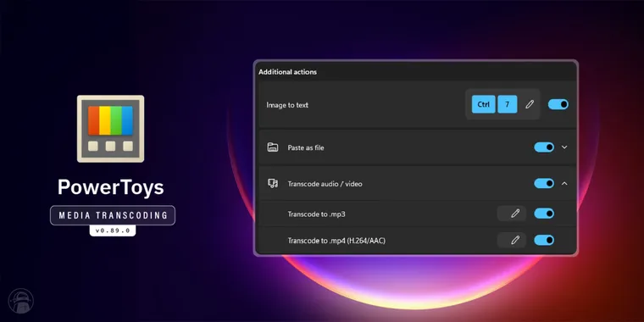Viewport: 644px width, 322px height.
Task: Edit the Image to text shortcut
Action: tap(530, 104)
